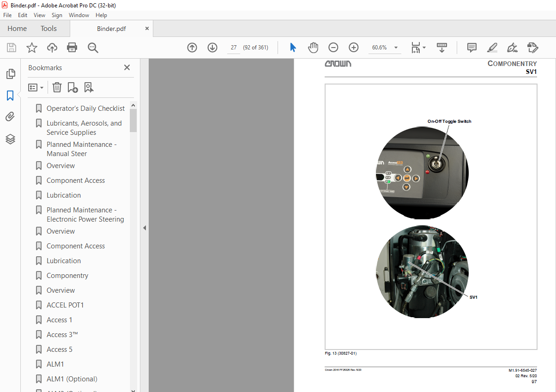This screenshot has height=392, width=556.
Task: Open the find text magnifier tool
Action: coord(93,48)
